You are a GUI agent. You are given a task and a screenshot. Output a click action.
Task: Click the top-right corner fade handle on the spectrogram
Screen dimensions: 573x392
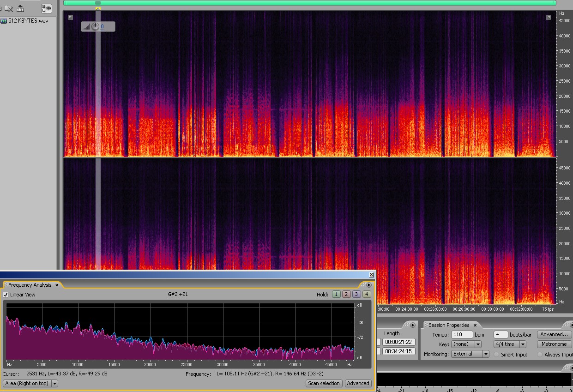coord(548,18)
